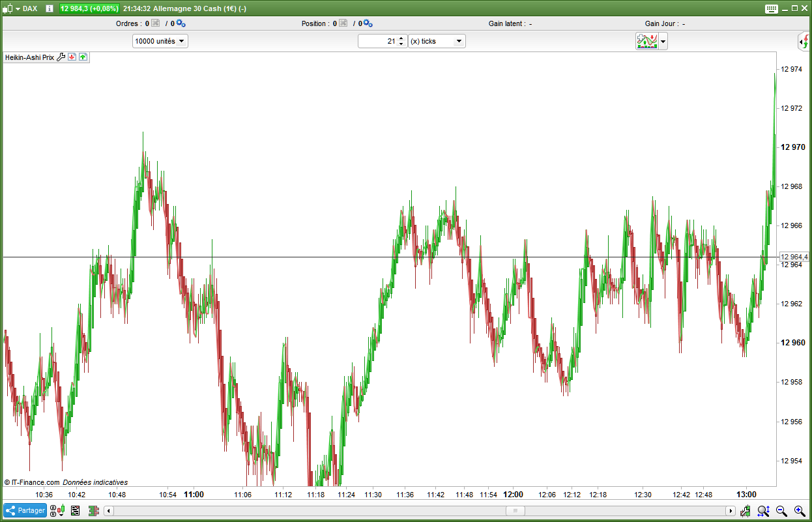This screenshot has width=812, height=522.
Task: Open Heikin-Ashi Prix settings wrench
Action: pyautogui.click(x=61, y=57)
